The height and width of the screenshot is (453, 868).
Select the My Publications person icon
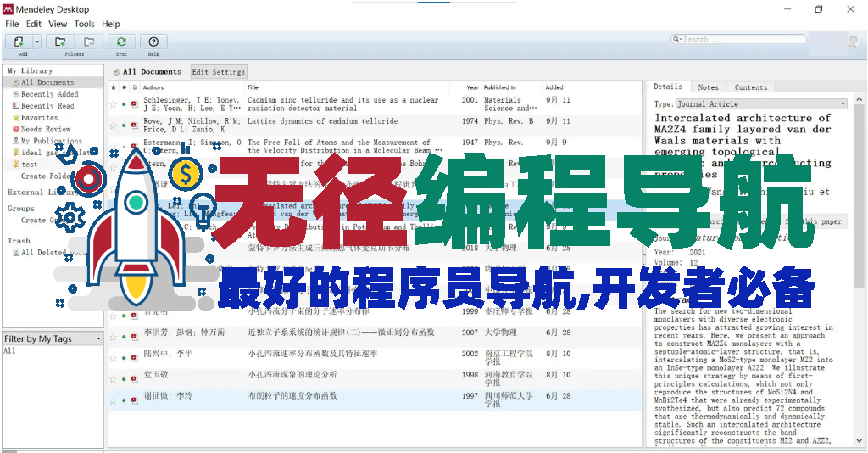pos(16,141)
